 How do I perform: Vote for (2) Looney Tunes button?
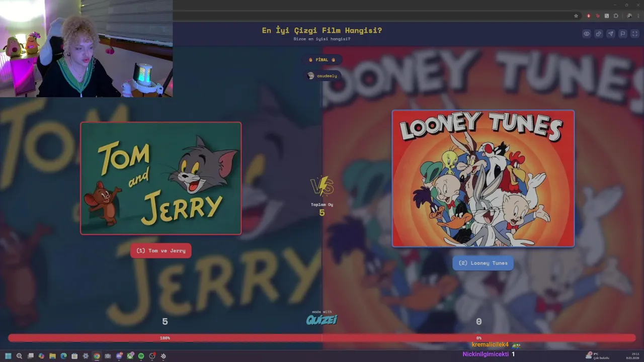(483, 263)
